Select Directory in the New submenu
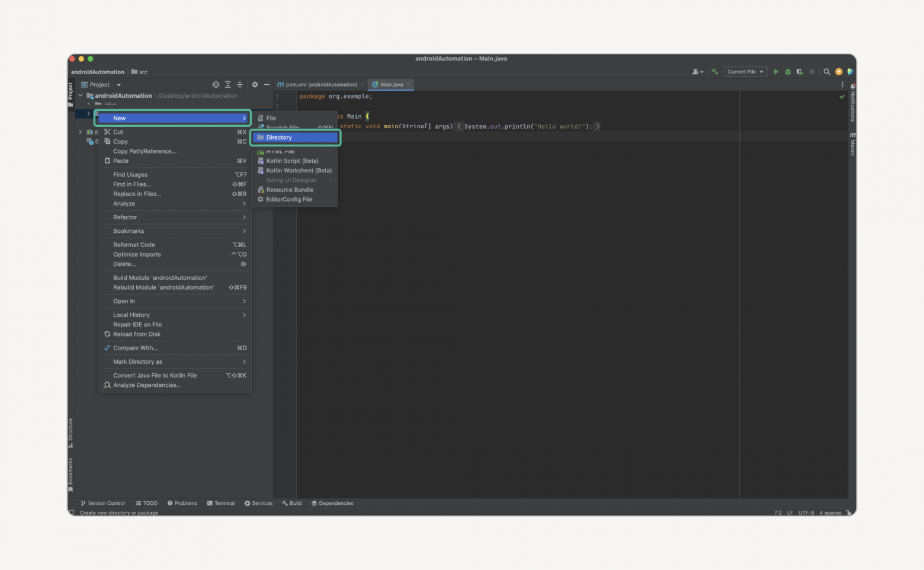Image resolution: width=924 pixels, height=570 pixels. coord(295,137)
